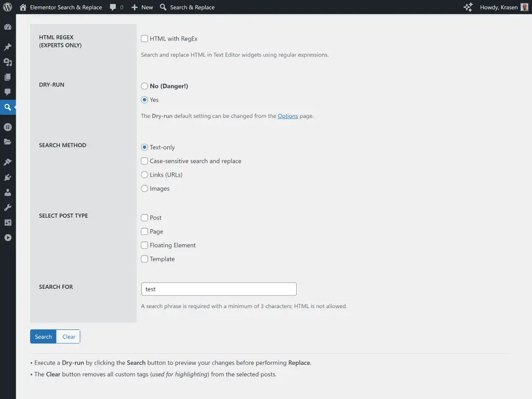The image size is (532, 399).
Task: Select the No (Danger!) dry-run option
Action: [x=144, y=86]
